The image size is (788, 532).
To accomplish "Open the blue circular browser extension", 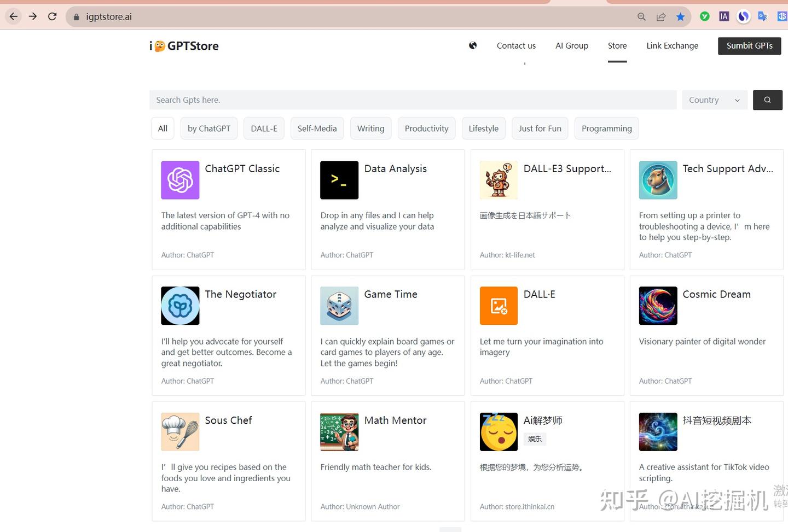I will click(x=743, y=16).
